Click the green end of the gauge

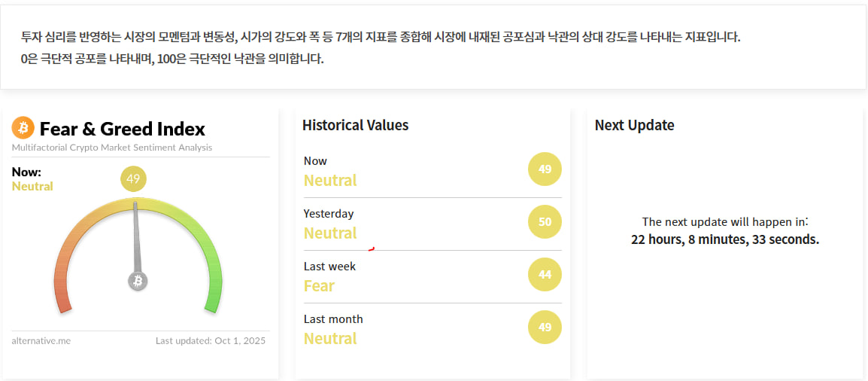click(211, 303)
